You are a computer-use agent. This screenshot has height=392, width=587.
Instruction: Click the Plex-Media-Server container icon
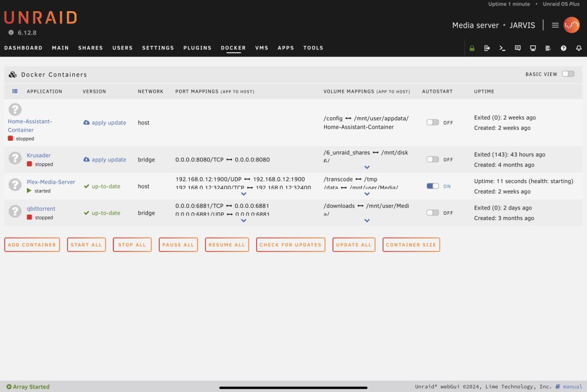click(15, 185)
